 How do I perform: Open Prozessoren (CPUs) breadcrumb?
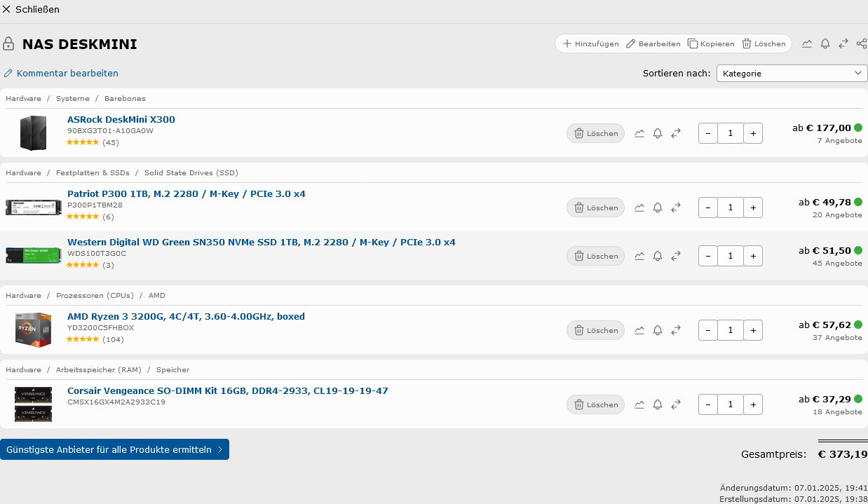95,295
